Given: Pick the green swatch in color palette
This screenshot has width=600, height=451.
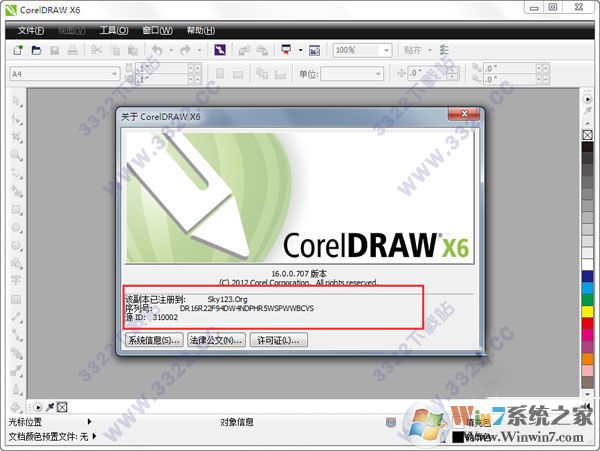Looking at the screenshot, I should tap(587, 300).
